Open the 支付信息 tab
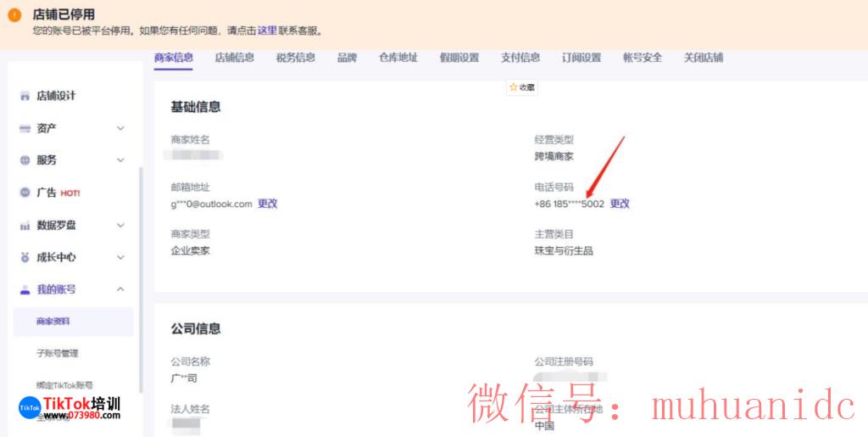This screenshot has width=868, height=437. 520,58
